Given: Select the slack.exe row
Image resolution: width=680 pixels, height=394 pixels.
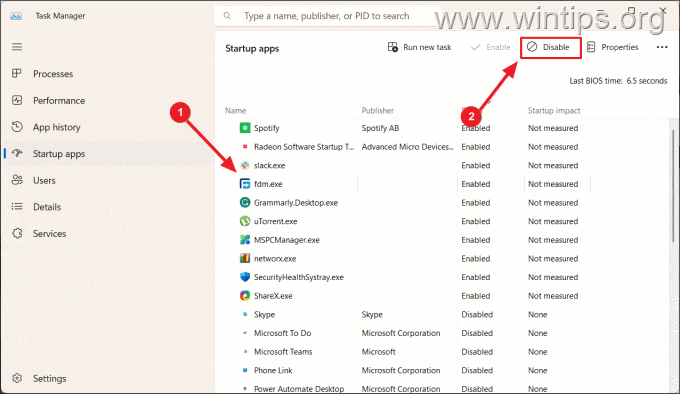Looking at the screenshot, I should pos(269,166).
